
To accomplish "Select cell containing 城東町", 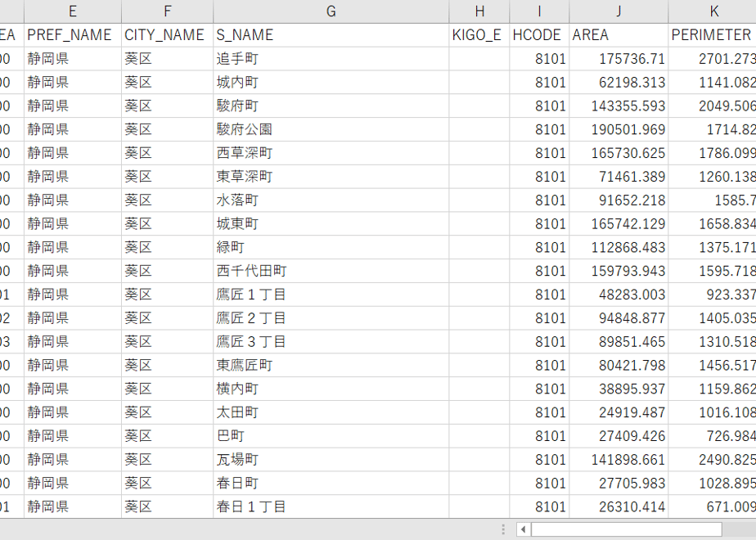I will [331, 223].
